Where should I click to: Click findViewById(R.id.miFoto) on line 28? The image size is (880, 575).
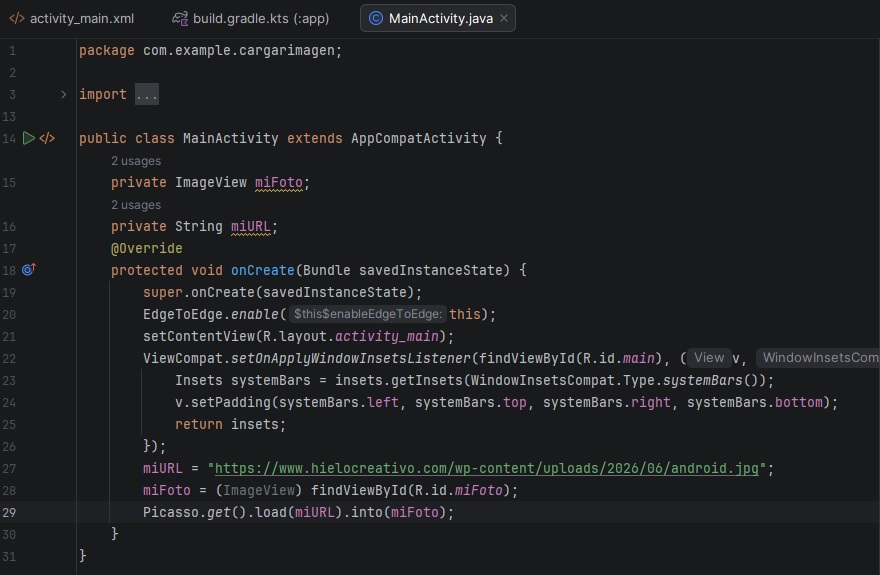410,490
